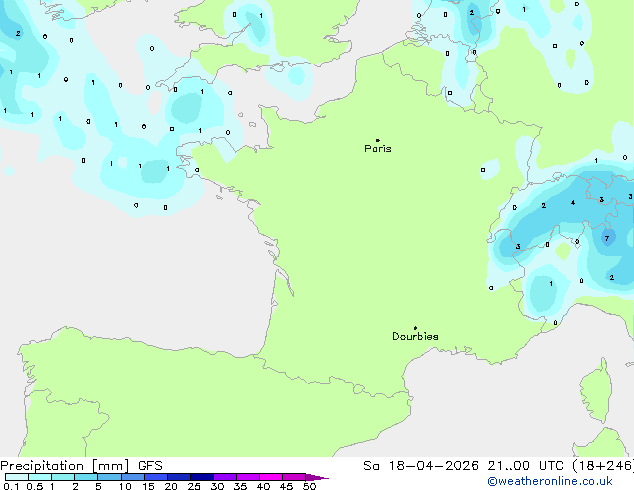Pick legend swatch between 45 and 50
Screen dimensions: 634x490
pyautogui.click(x=294, y=477)
